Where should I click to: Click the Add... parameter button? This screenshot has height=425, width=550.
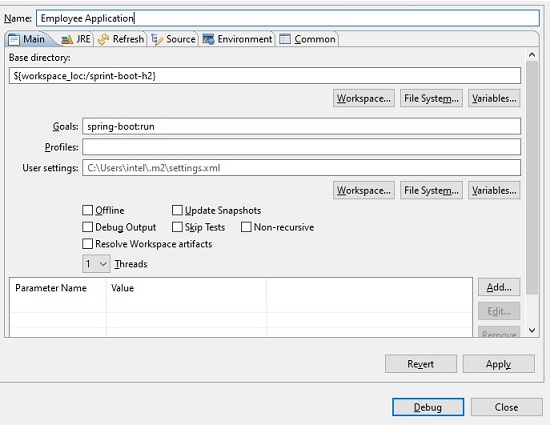pos(499,288)
